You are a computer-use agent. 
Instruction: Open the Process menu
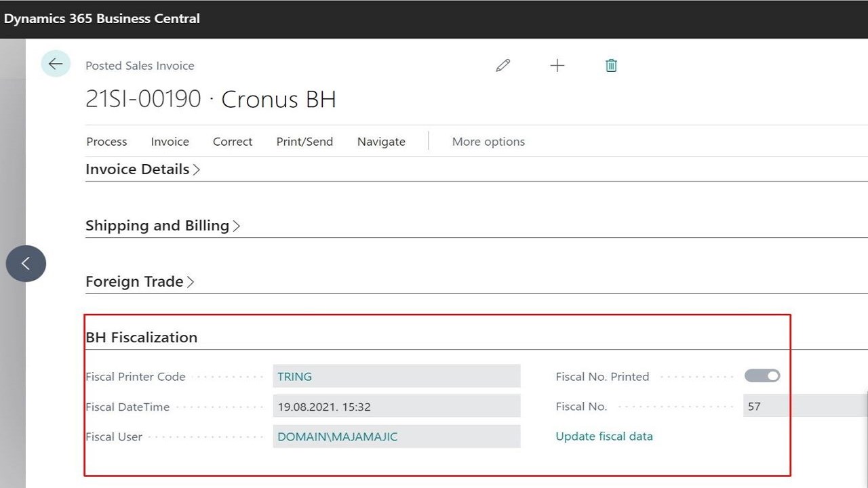click(x=106, y=142)
